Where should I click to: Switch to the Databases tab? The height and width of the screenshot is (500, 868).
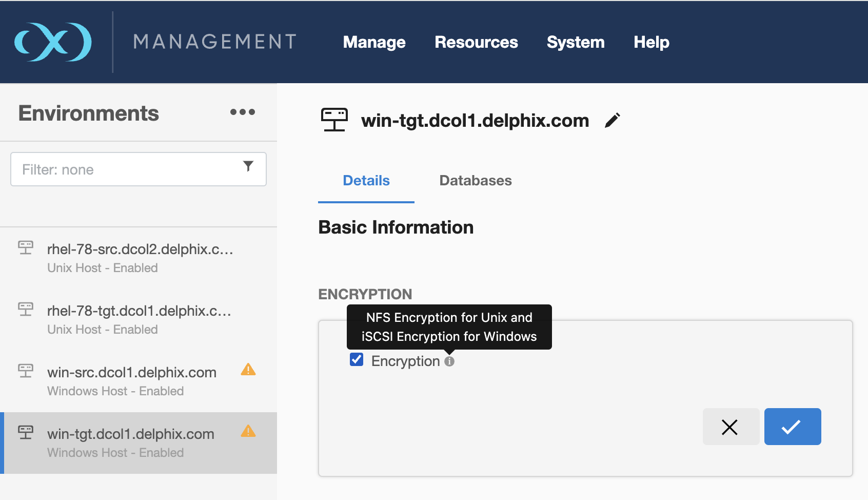pyautogui.click(x=476, y=181)
